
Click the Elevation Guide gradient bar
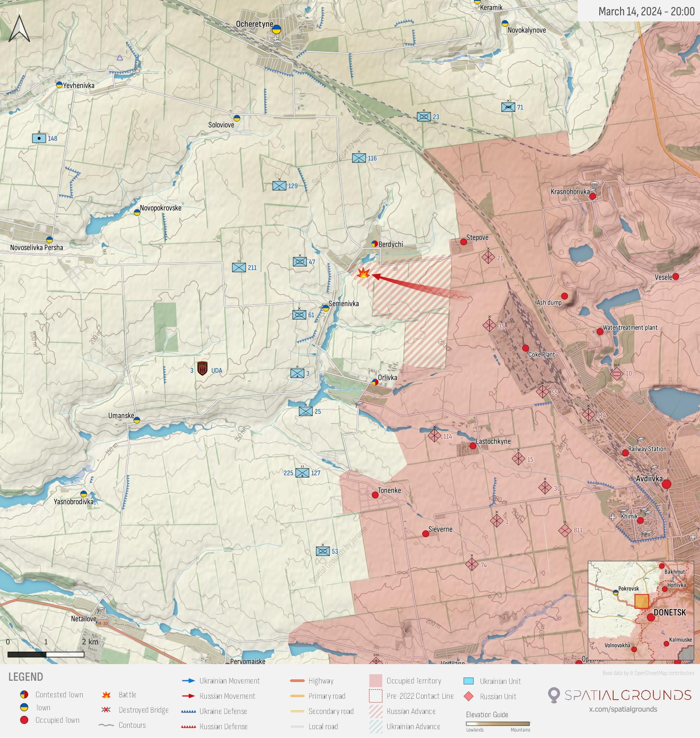tap(498, 724)
